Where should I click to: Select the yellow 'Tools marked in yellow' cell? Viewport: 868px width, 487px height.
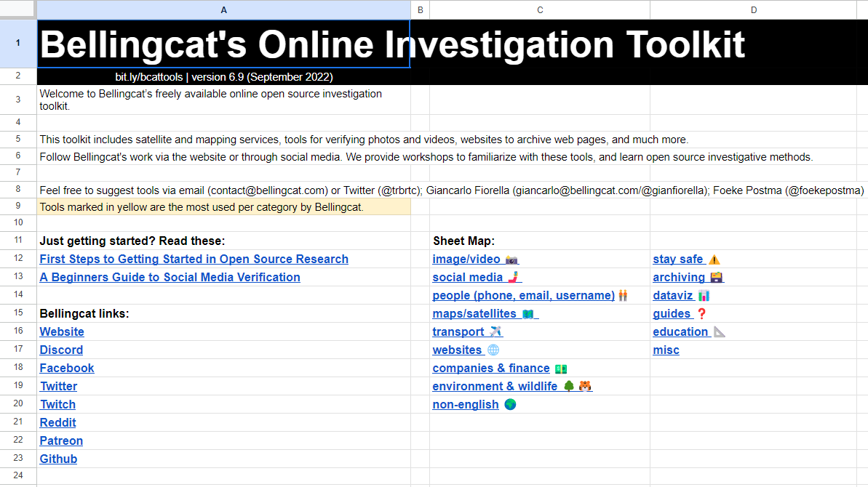(x=223, y=206)
